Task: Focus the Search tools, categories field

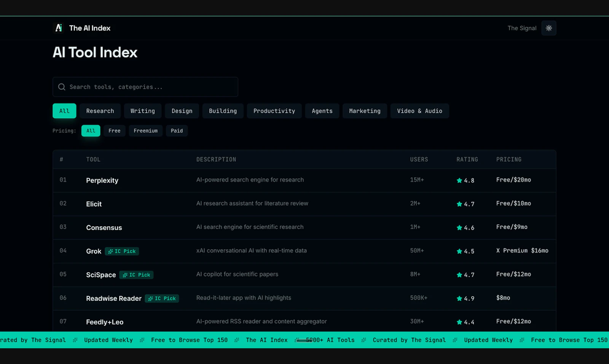Action: point(145,87)
